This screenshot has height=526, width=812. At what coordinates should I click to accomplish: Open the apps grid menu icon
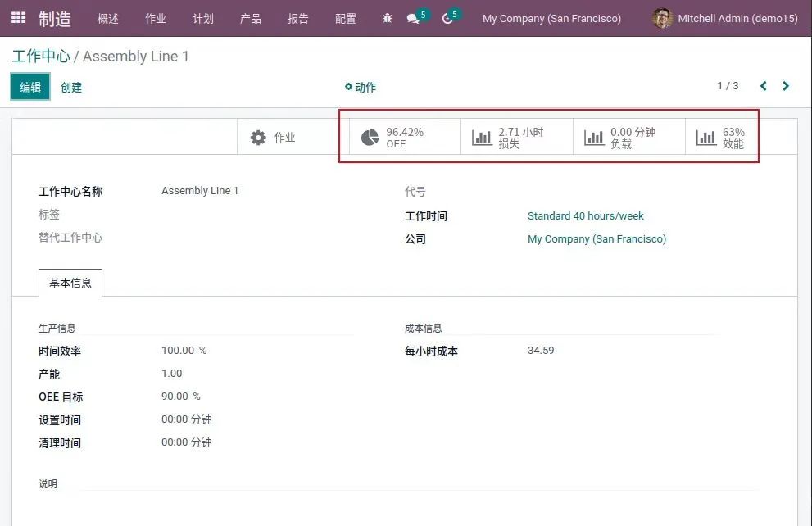click(18, 17)
